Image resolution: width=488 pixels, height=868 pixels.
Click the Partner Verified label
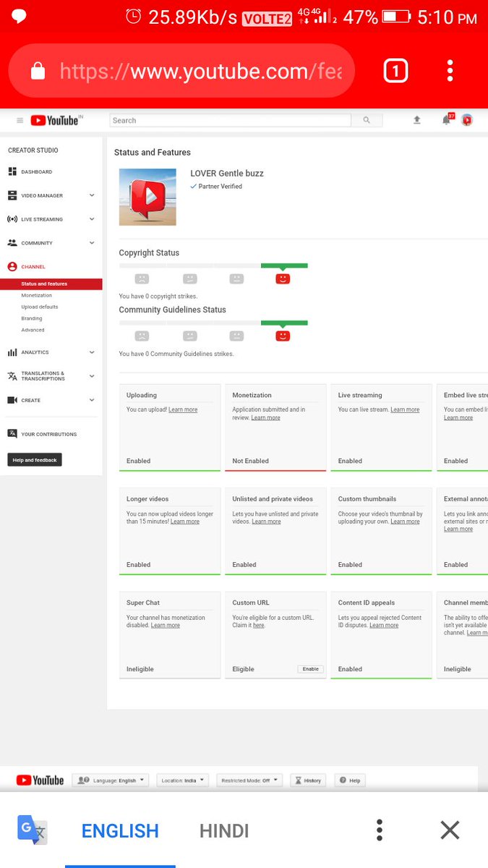(x=216, y=187)
